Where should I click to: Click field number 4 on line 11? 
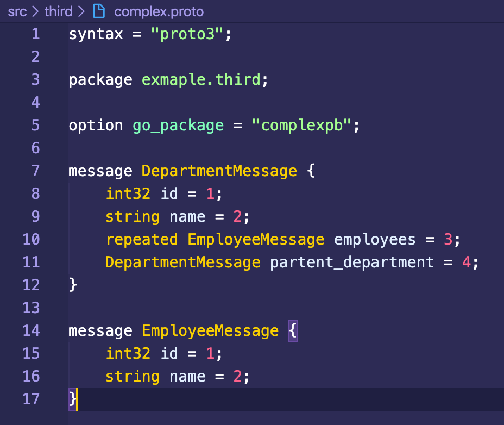(x=467, y=262)
